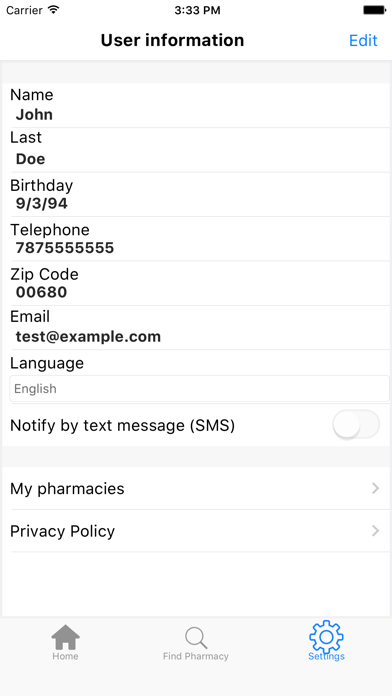
Task: Select the email test@example.com value
Action: [x=88, y=336]
